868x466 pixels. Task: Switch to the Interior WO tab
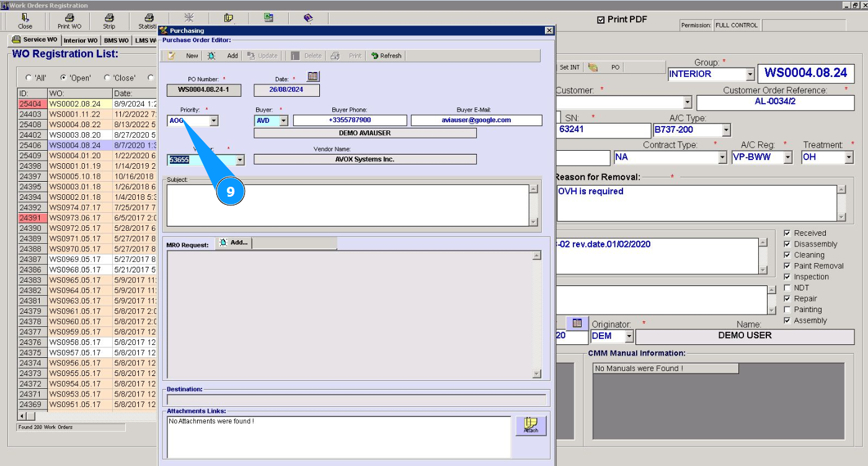point(81,40)
